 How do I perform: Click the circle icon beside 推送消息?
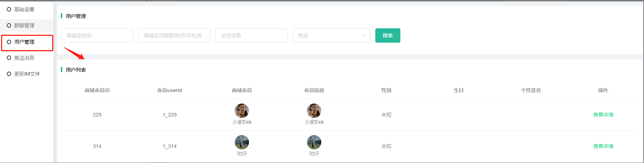tap(9, 58)
